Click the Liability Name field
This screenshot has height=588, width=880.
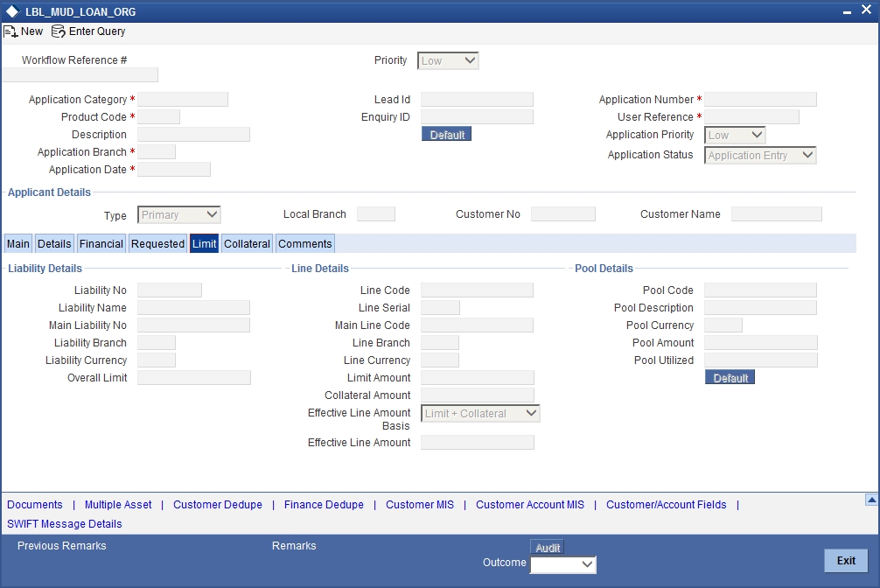tap(193, 307)
